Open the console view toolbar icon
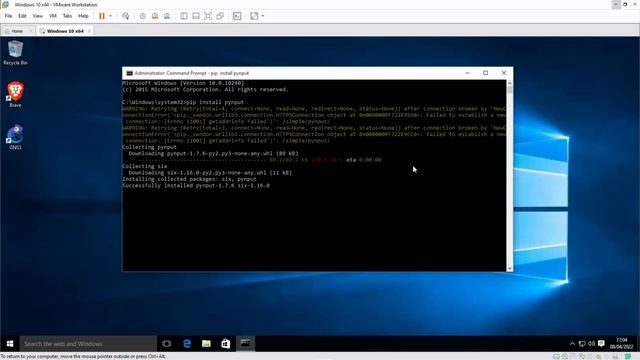Screen dimensions: 640x360 coord(237,16)
